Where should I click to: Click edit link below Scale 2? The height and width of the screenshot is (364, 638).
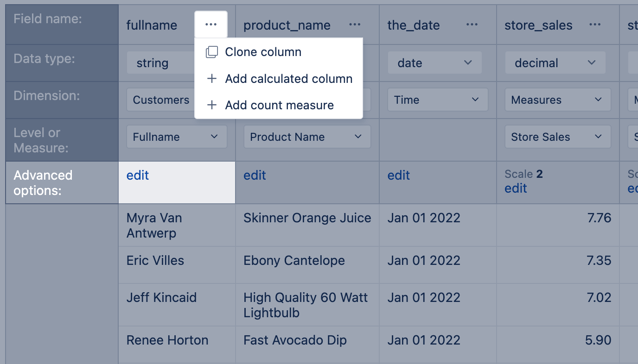(x=516, y=188)
